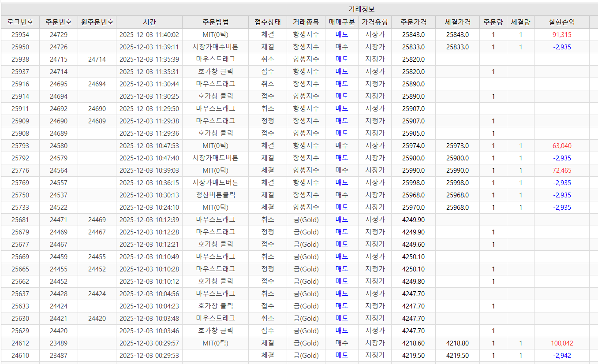The width and height of the screenshot is (598, 364).
Task: Click order price 25890.0 in log 25916 row
Action: click(x=413, y=84)
